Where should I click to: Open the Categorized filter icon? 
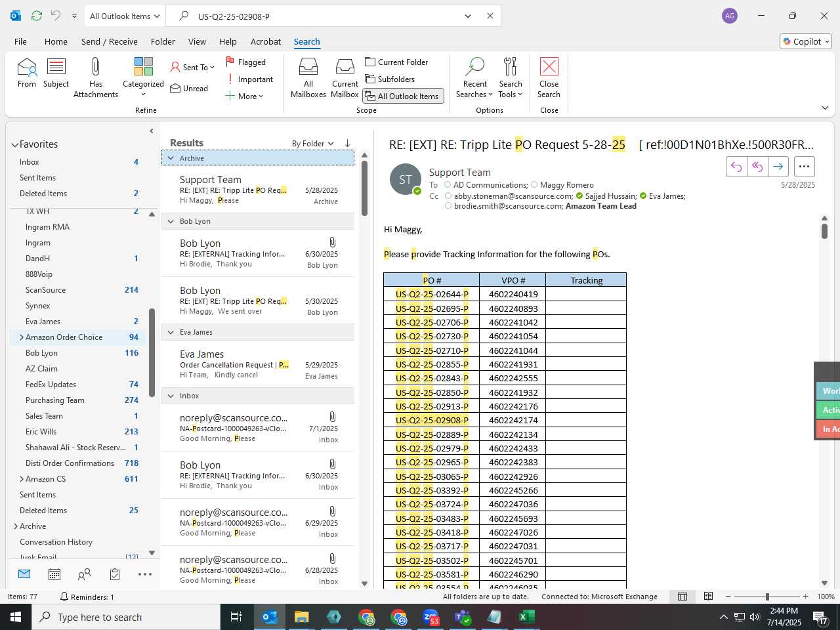click(x=143, y=66)
